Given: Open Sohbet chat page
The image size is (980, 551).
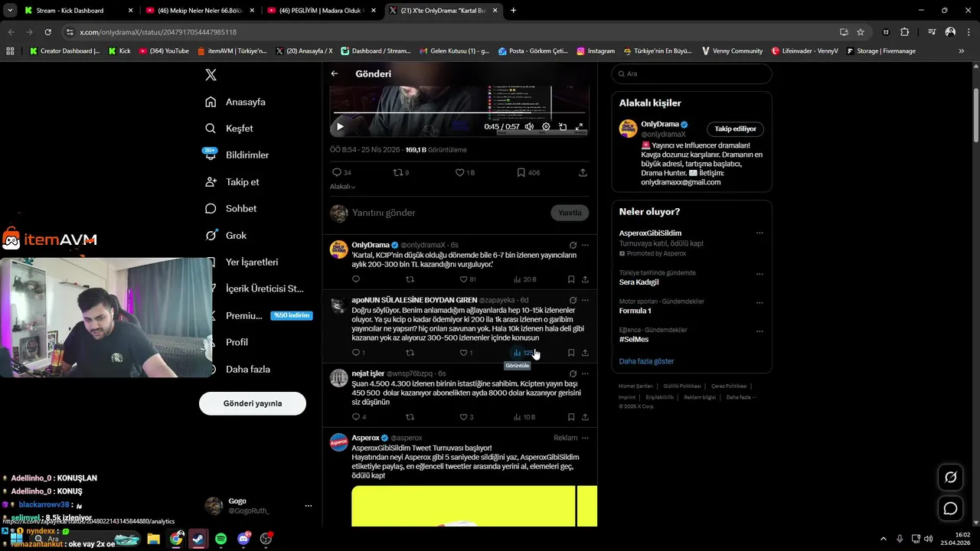Looking at the screenshot, I should point(230,209).
